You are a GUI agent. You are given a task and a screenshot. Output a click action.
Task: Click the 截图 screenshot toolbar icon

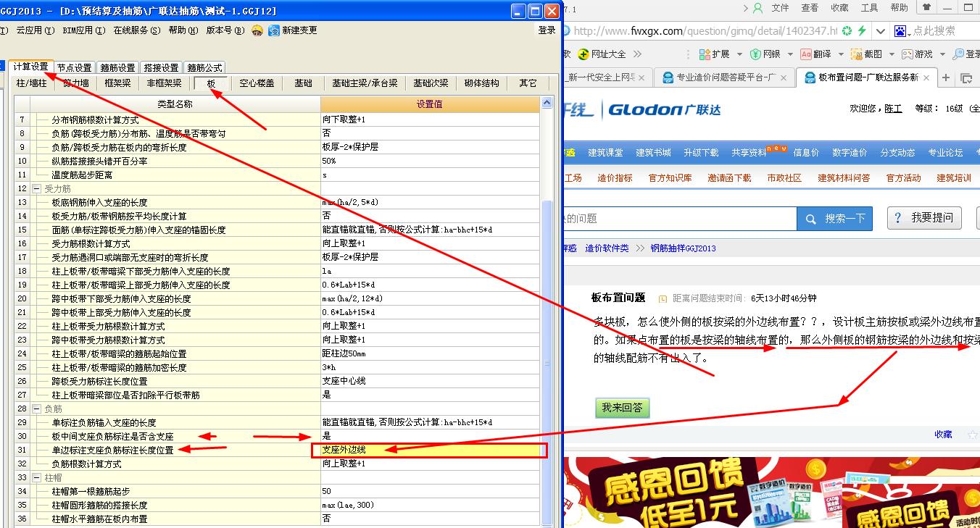coord(856,54)
